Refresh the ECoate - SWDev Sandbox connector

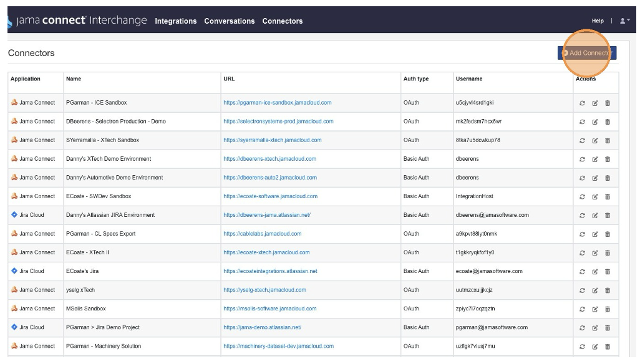[582, 197]
